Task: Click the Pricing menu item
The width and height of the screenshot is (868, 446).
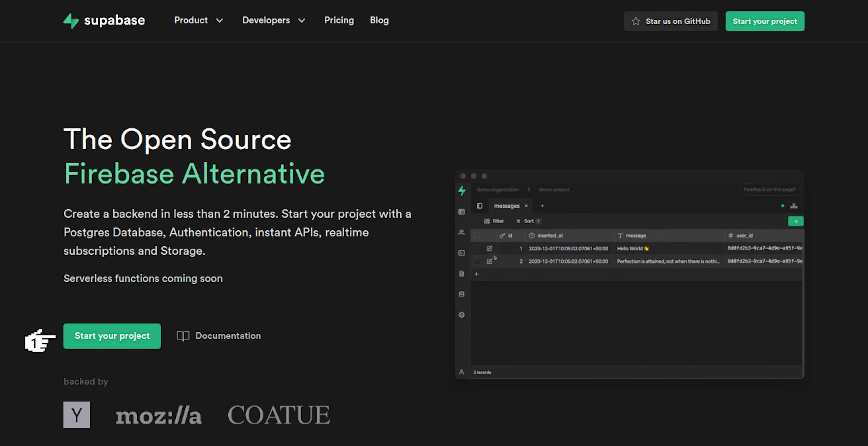Action: click(339, 21)
